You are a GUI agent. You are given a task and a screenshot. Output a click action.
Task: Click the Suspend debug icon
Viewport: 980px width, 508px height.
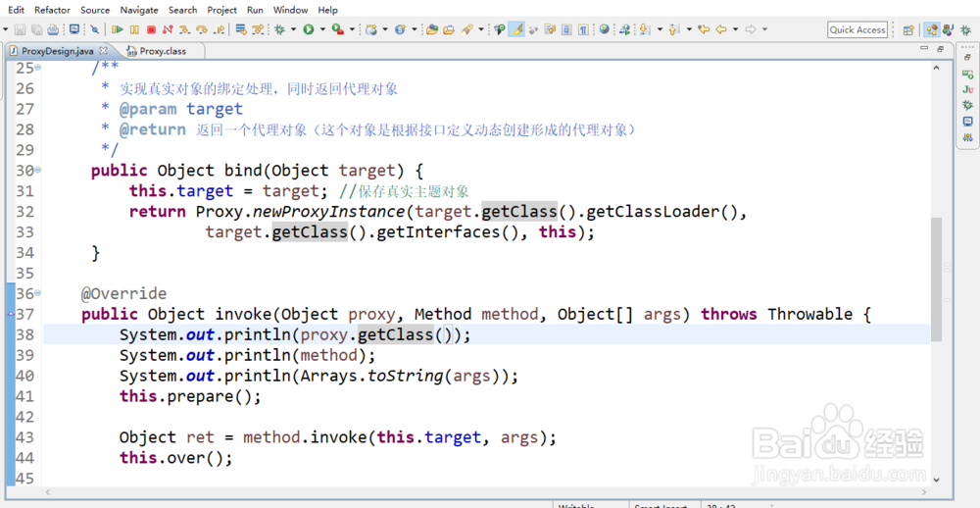pyautogui.click(x=134, y=29)
